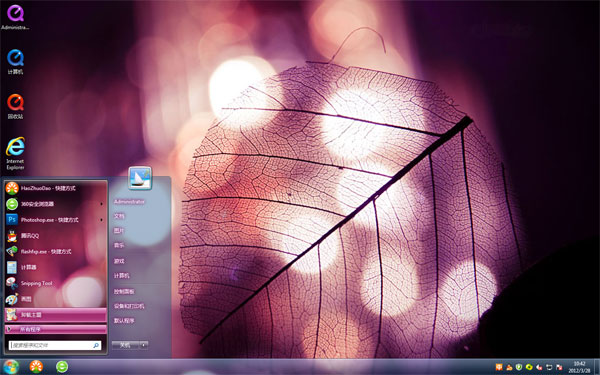Launch Photoshop.exe shortcut in Start menu

point(55,220)
